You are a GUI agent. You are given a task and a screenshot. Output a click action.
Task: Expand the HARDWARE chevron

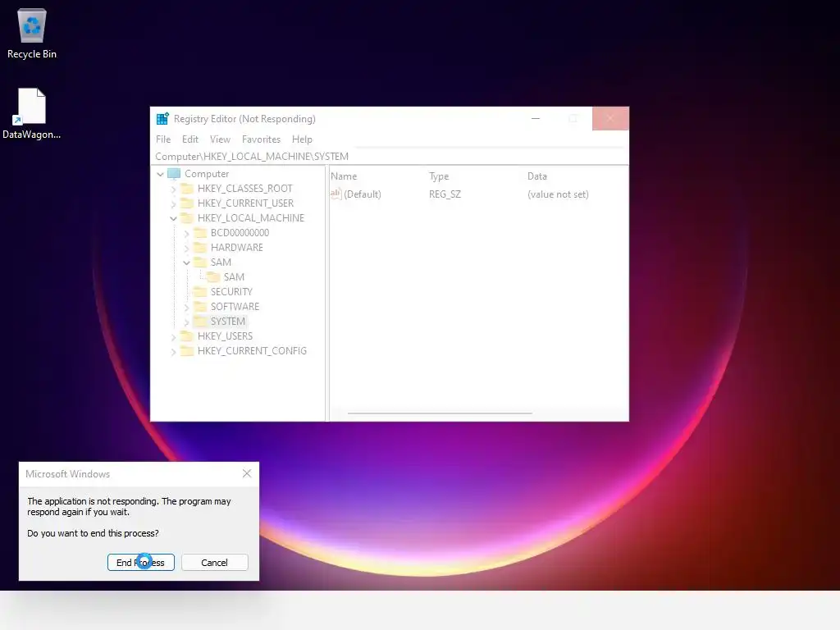click(186, 248)
